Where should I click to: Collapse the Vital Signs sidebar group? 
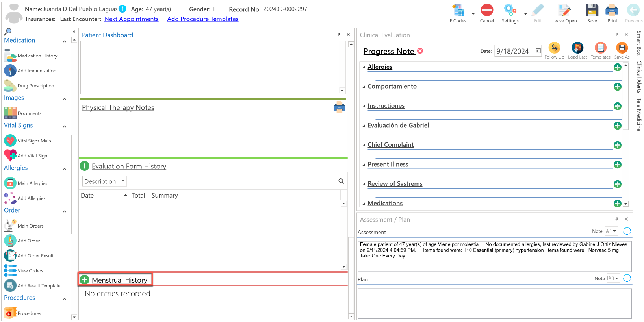tap(65, 126)
